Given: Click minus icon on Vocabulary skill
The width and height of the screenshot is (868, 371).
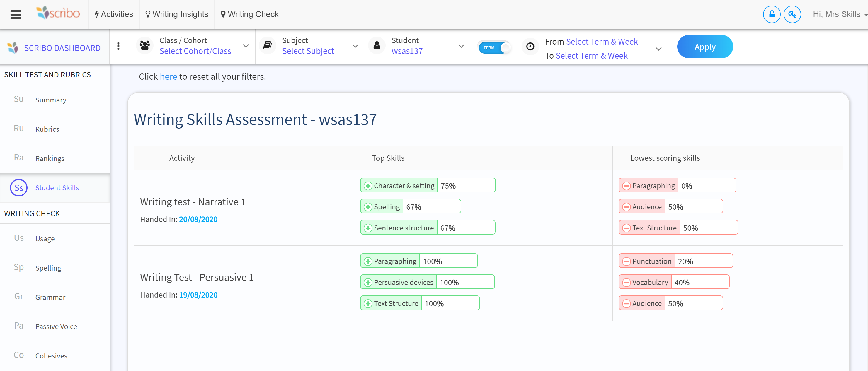Looking at the screenshot, I should point(627,283).
